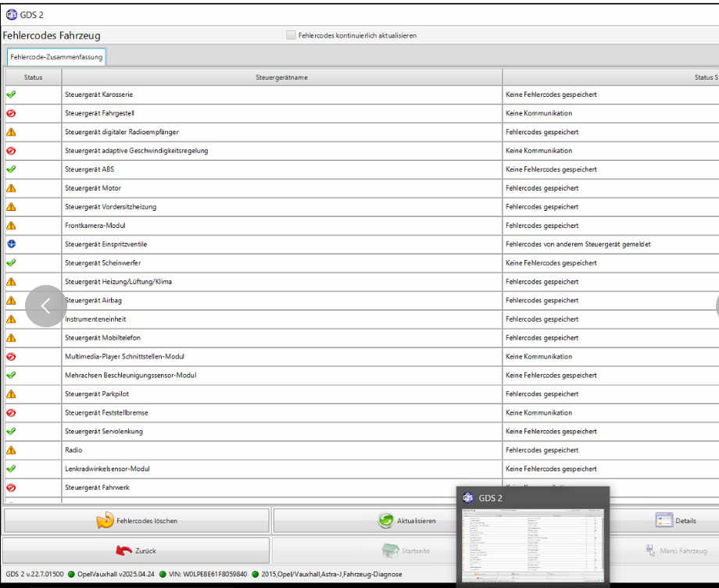Enable Fehlercodes kontinuierlich aktualisieren checkbox
Viewport: 719px width, 588px height.
(292, 35)
